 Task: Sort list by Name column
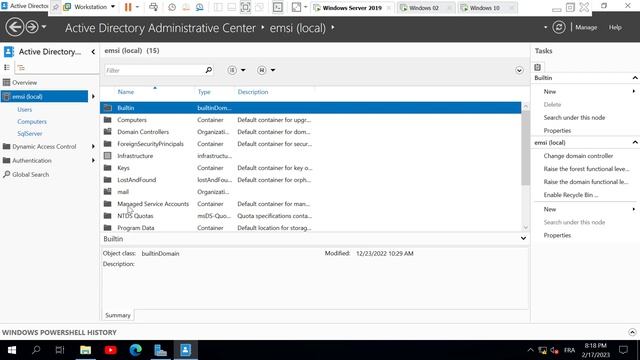click(126, 92)
